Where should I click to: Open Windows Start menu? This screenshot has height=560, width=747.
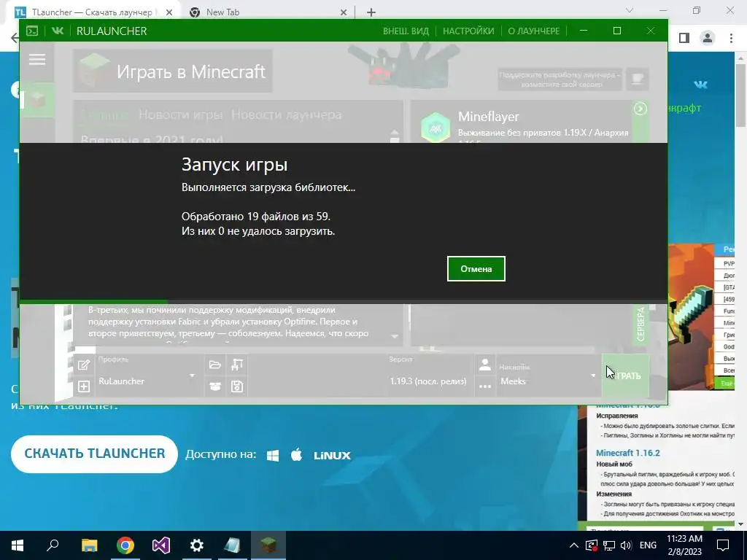pyautogui.click(x=18, y=545)
